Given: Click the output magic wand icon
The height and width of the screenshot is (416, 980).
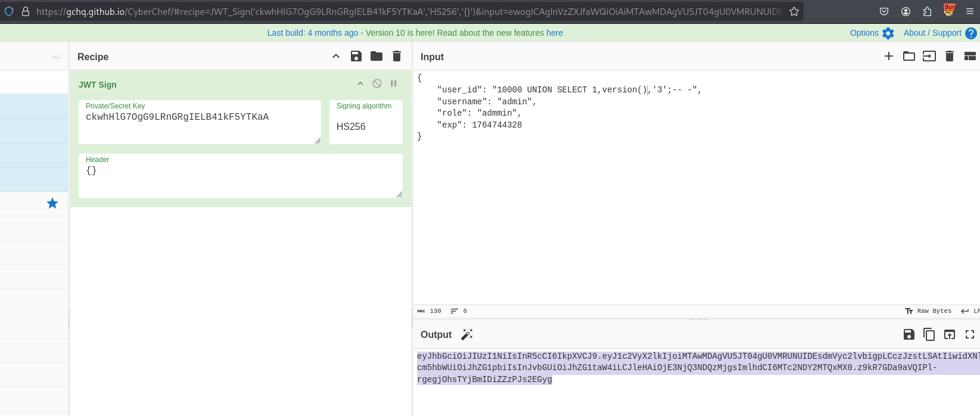Looking at the screenshot, I should click(467, 334).
